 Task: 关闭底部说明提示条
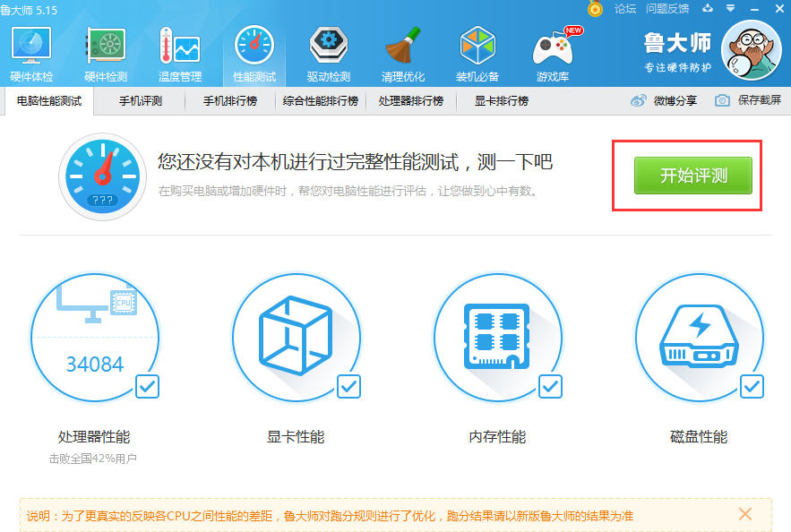tap(744, 514)
